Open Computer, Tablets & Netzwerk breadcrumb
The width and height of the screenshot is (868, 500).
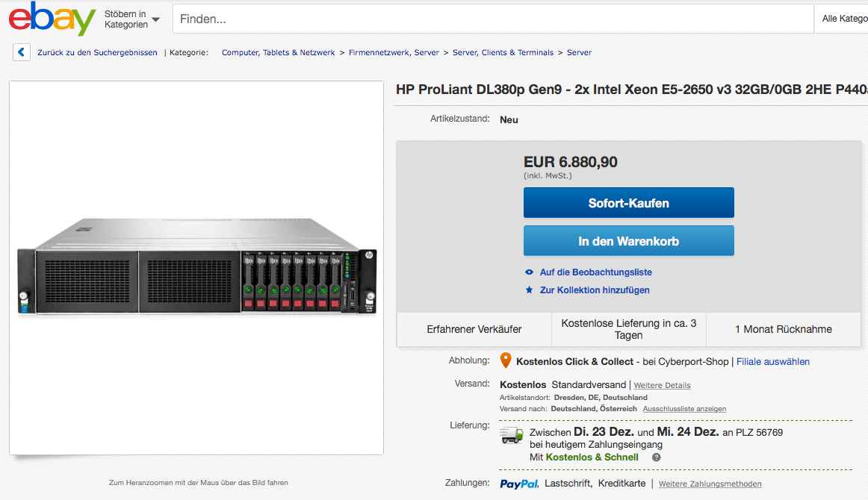[279, 52]
